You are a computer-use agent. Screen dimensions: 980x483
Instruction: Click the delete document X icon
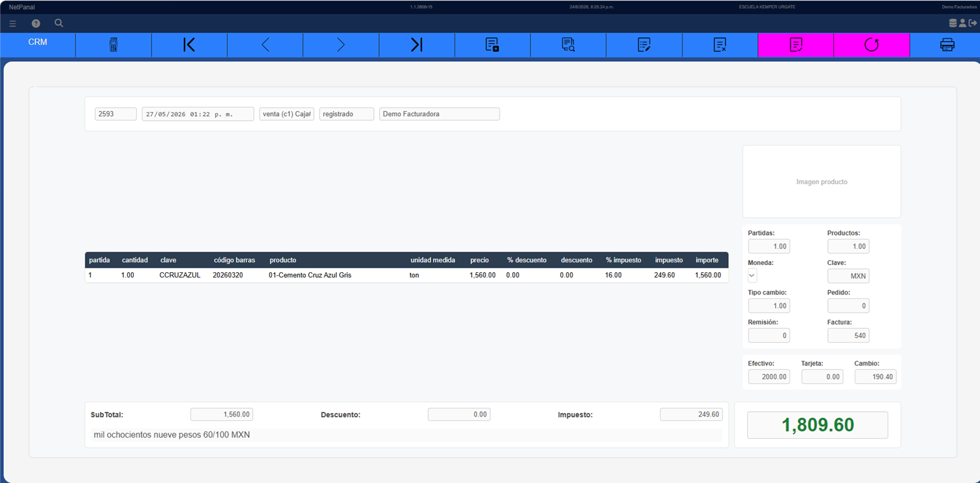(x=720, y=44)
